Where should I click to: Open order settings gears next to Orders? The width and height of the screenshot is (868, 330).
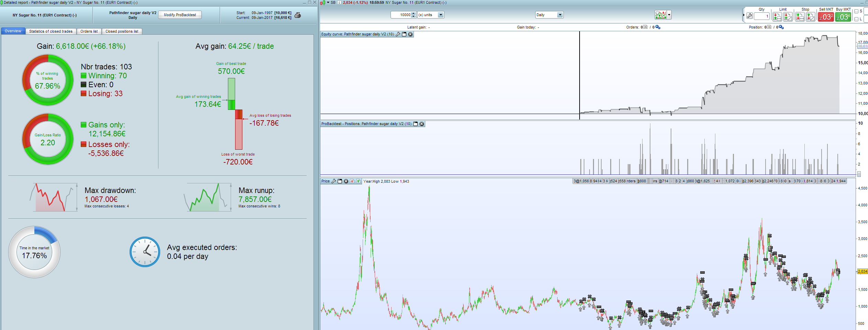(x=658, y=27)
